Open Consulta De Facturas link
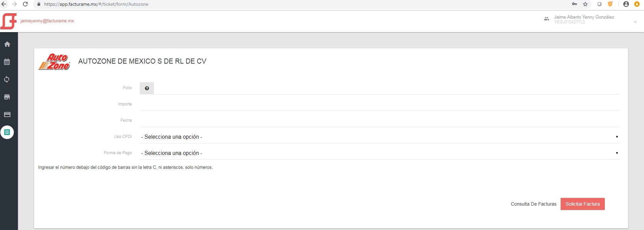The width and height of the screenshot is (644, 230). 533,204
